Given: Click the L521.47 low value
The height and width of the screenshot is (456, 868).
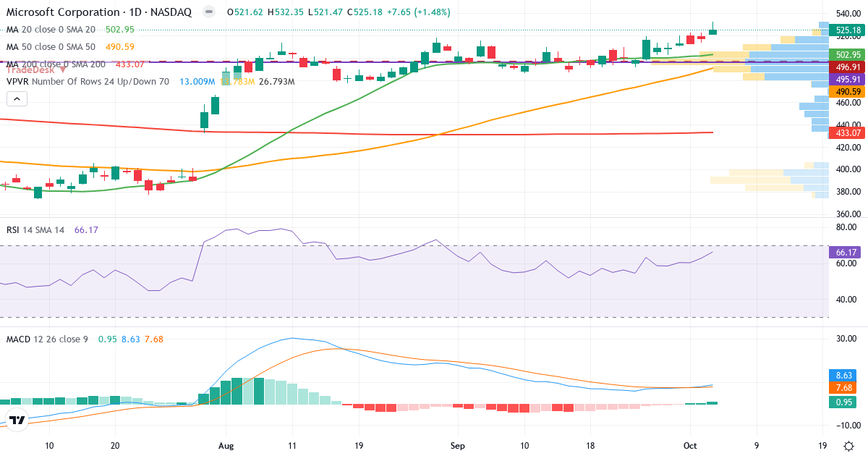Looking at the screenshot, I should coord(325,12).
